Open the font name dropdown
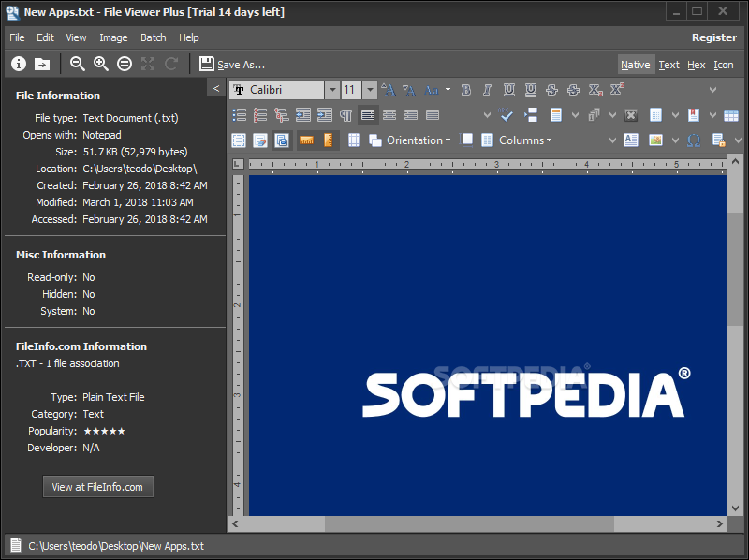The image size is (749, 560). pos(332,89)
